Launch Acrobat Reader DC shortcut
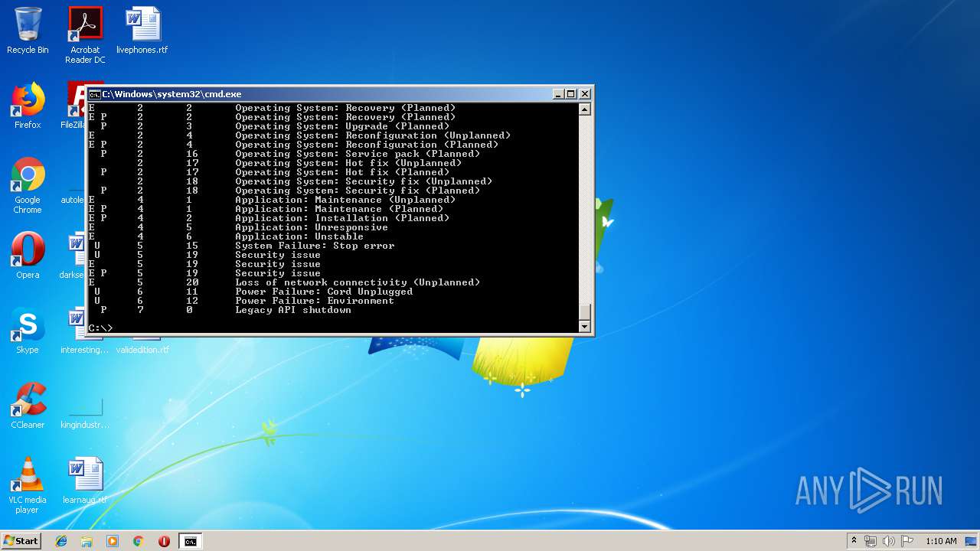This screenshot has width=980, height=551. (85, 34)
